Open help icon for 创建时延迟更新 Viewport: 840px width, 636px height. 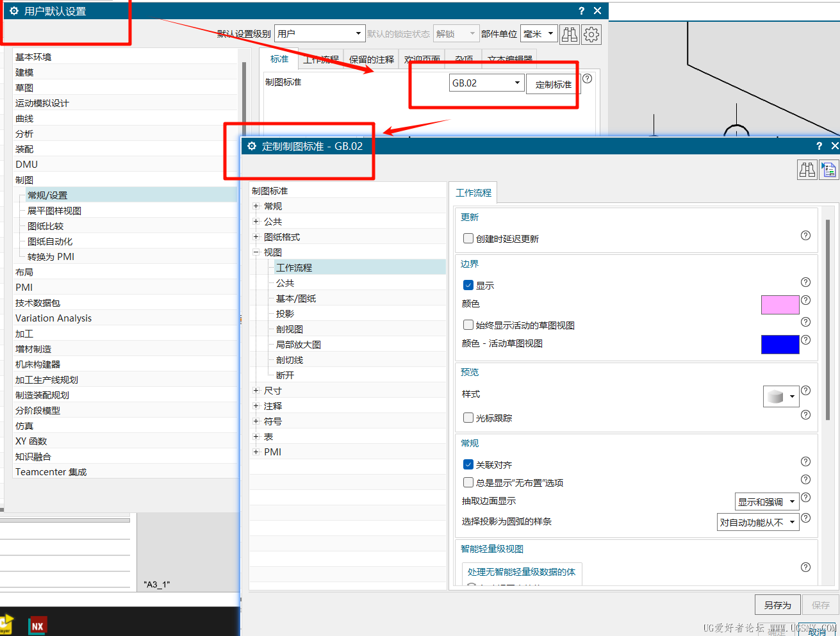tap(805, 236)
